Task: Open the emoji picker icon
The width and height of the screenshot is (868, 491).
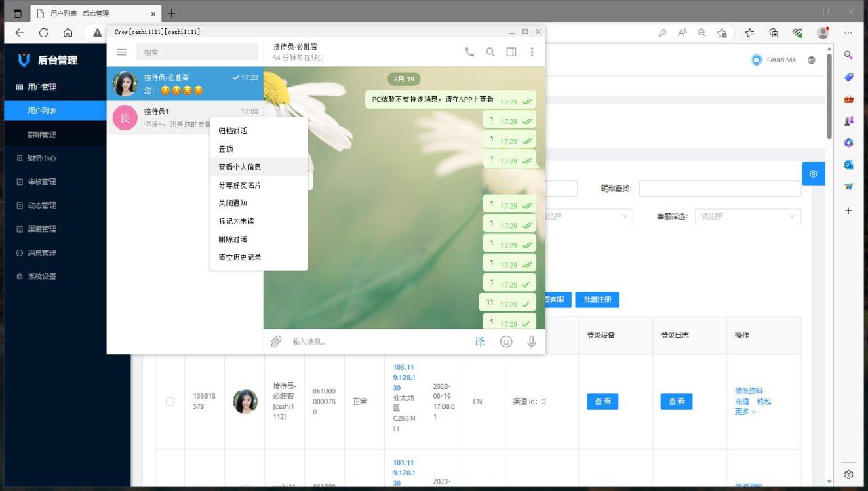Action: coord(506,342)
